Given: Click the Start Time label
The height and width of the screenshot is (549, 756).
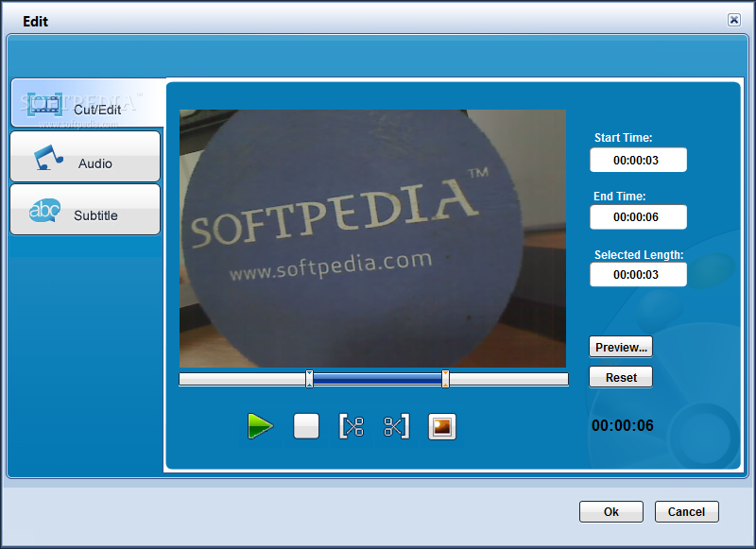Looking at the screenshot, I should click(623, 138).
